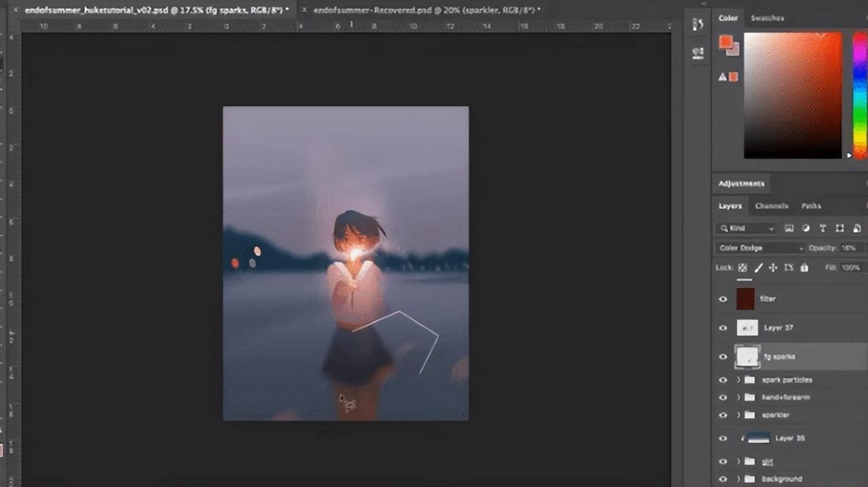The image size is (868, 487).
Task: Expand the hand+forearm group
Action: (739, 397)
